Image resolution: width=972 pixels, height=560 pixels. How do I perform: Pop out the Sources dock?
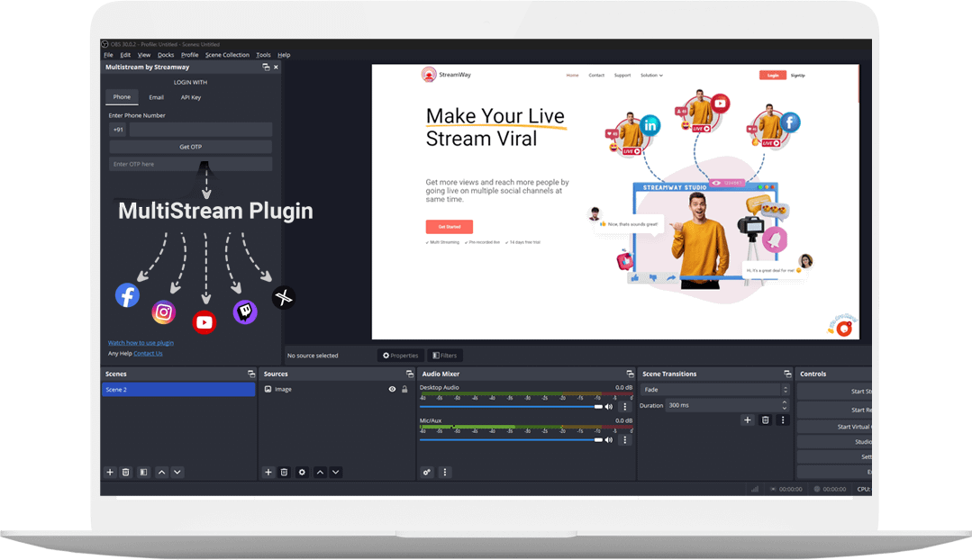[409, 375]
